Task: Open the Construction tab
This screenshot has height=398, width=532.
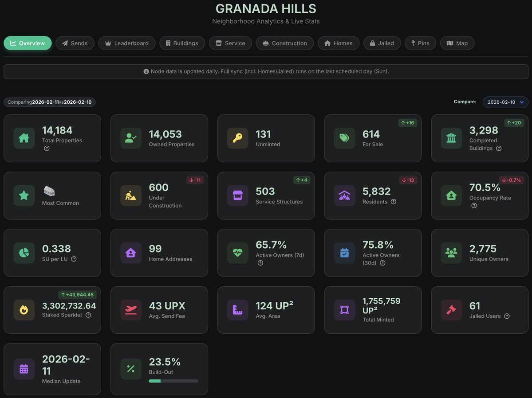Action: 285,43
